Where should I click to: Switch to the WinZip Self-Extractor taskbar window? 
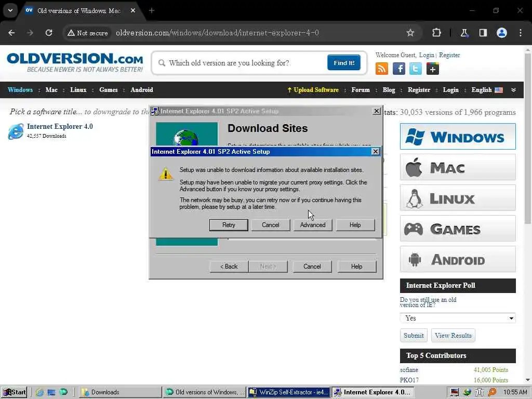(289, 392)
